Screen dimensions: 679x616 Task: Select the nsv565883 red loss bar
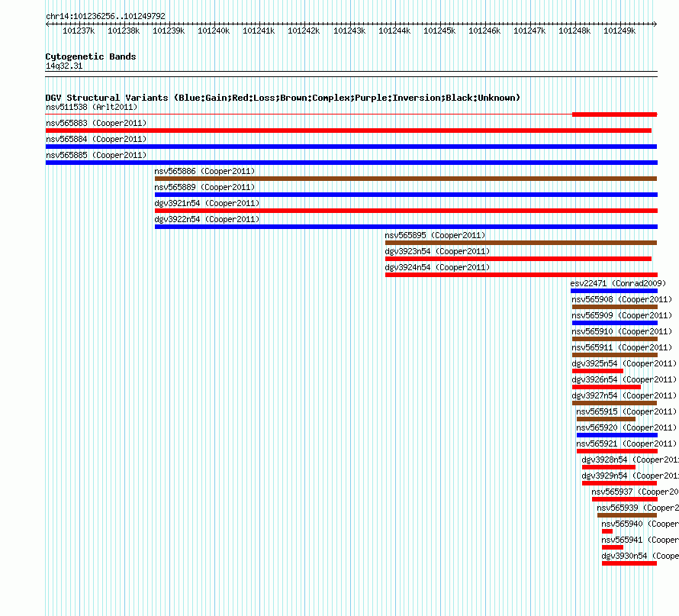[x=349, y=131]
